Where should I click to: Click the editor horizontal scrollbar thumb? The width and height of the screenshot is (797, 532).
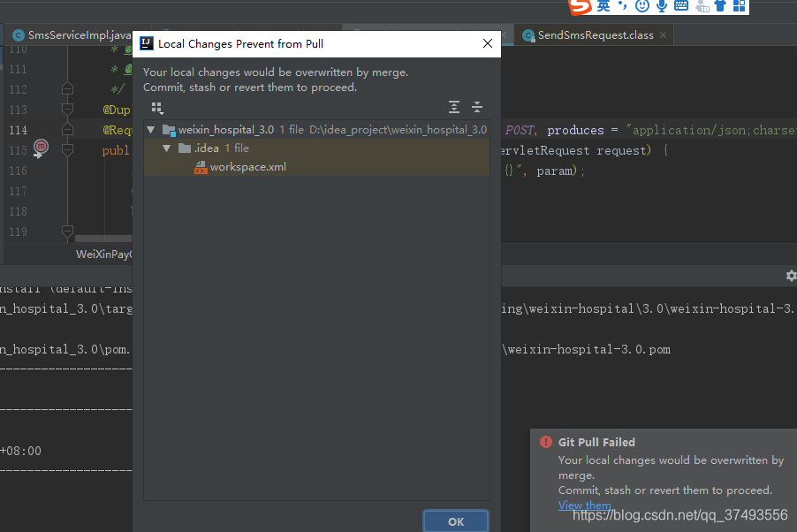pos(103,238)
